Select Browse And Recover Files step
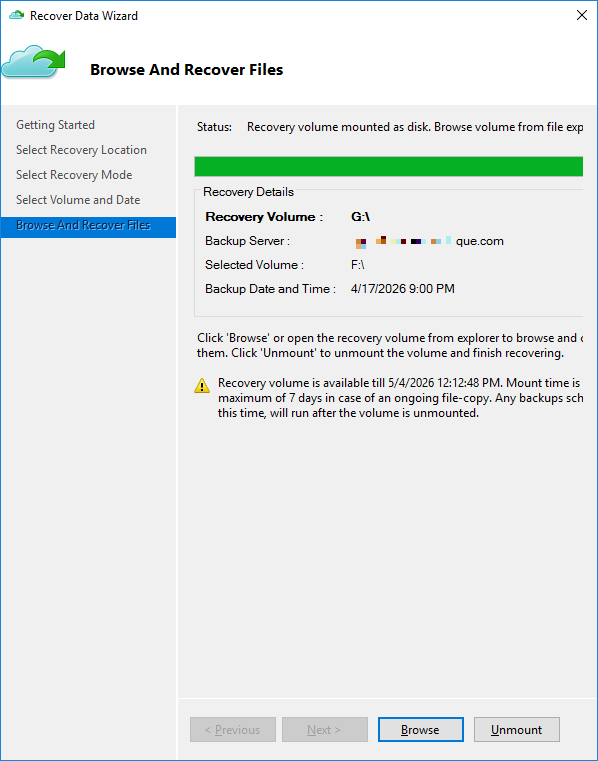The image size is (598, 761). [88, 225]
